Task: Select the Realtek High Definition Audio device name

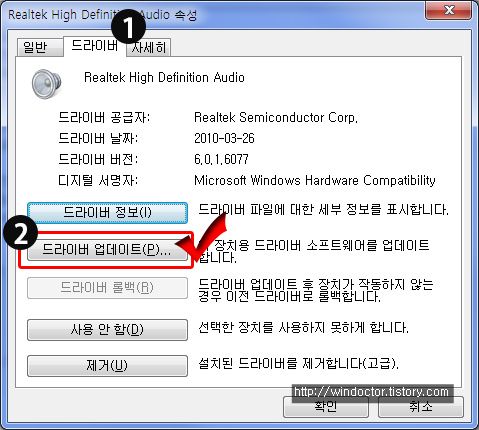Action: tap(164, 77)
